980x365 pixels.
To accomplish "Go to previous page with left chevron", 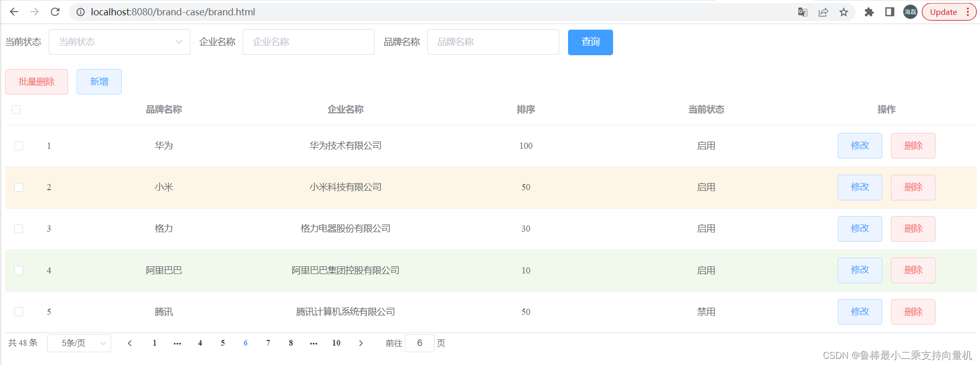I will (129, 343).
